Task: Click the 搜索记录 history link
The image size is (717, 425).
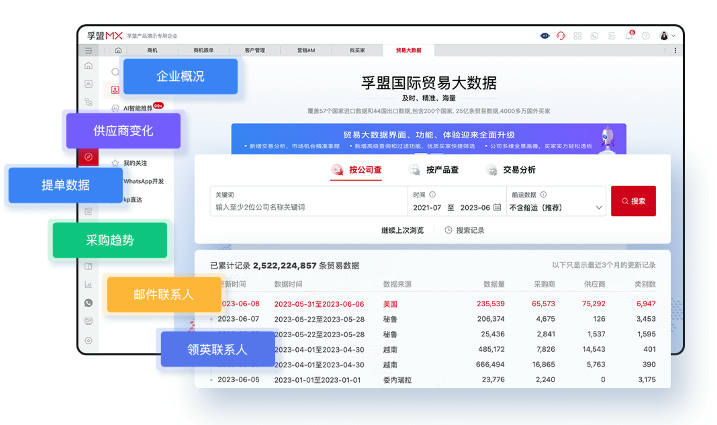Action: click(463, 230)
